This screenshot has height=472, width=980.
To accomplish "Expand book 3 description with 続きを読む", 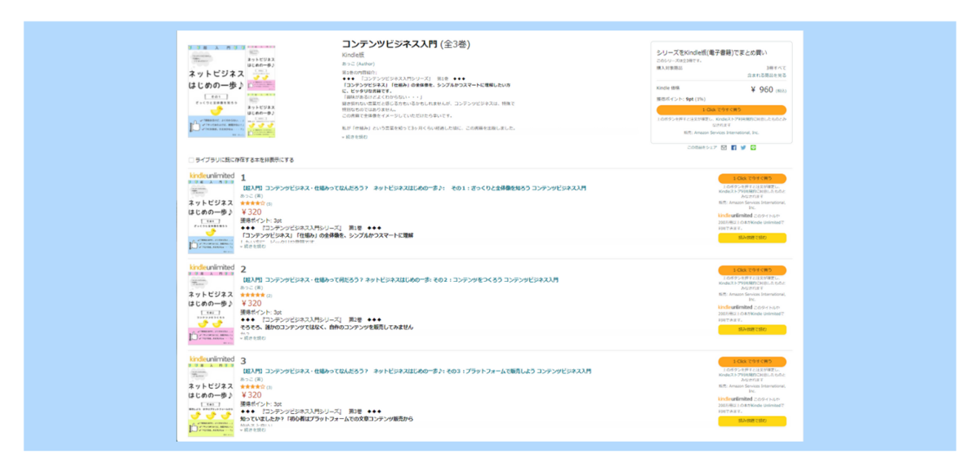I will point(252,429).
